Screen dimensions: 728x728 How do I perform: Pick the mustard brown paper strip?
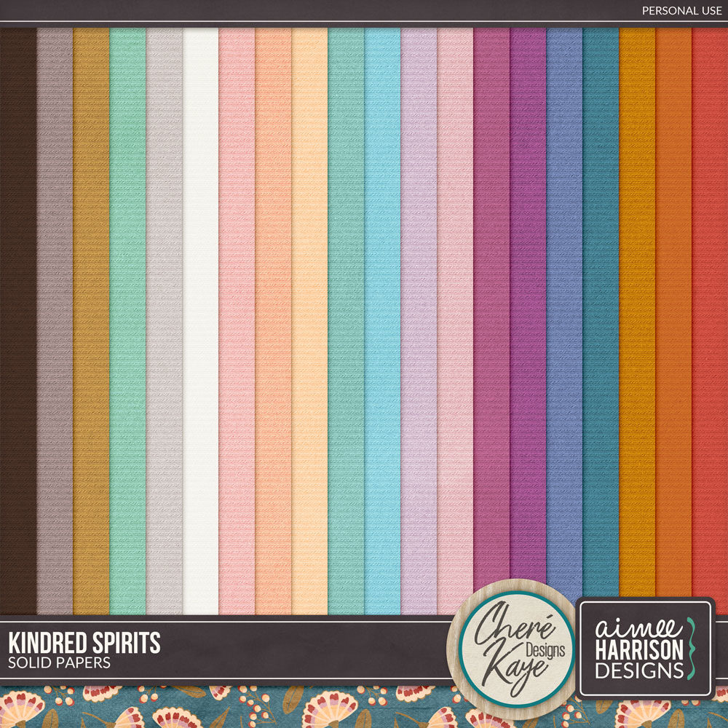click(91, 321)
